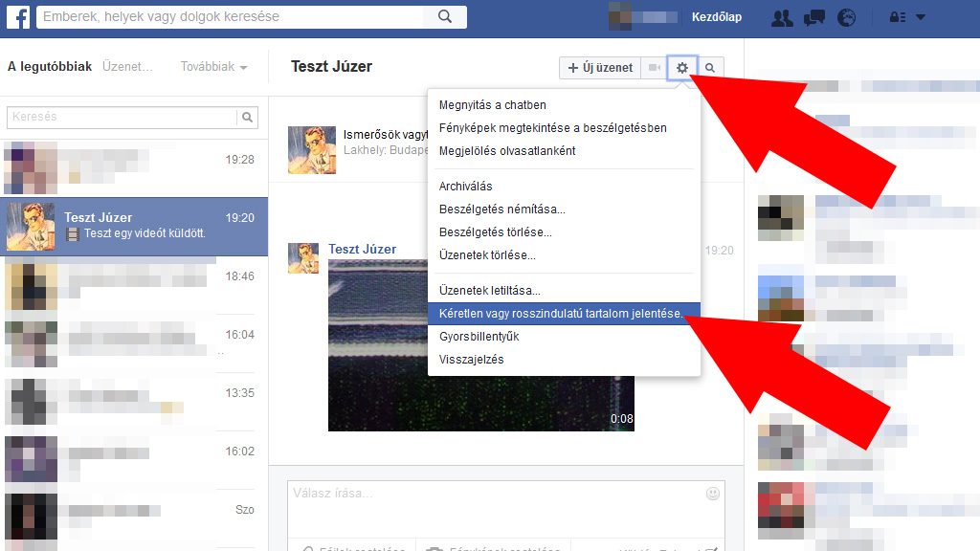This screenshot has height=551, width=980.
Task: Click the Facebook logo icon
Action: (17, 17)
